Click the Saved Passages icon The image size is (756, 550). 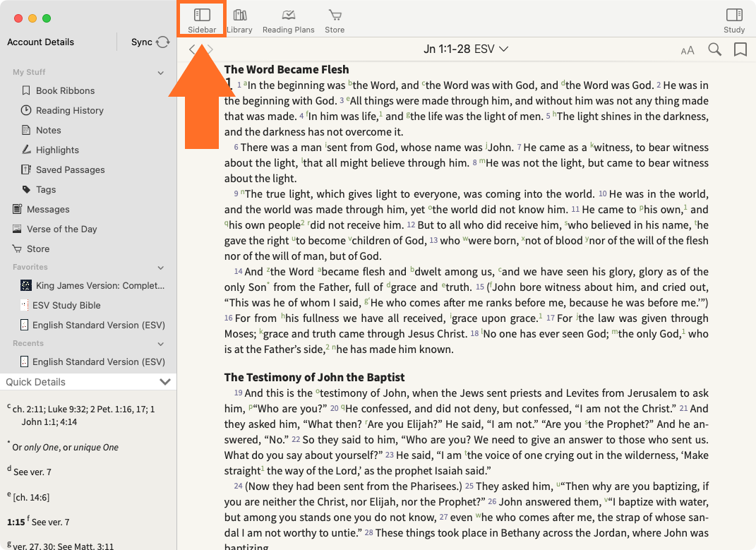tap(26, 170)
